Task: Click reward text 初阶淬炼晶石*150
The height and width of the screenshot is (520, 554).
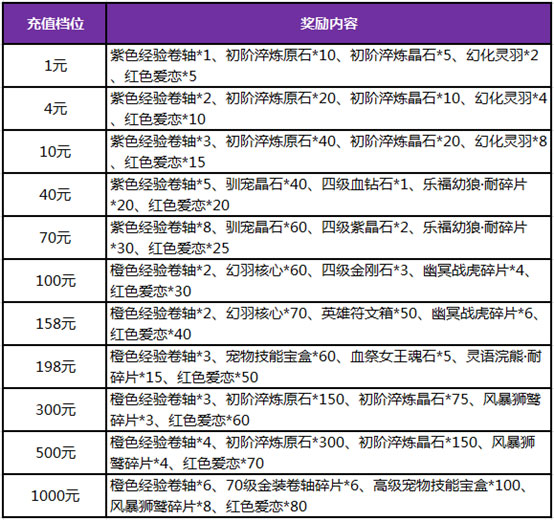Action: click(x=418, y=442)
